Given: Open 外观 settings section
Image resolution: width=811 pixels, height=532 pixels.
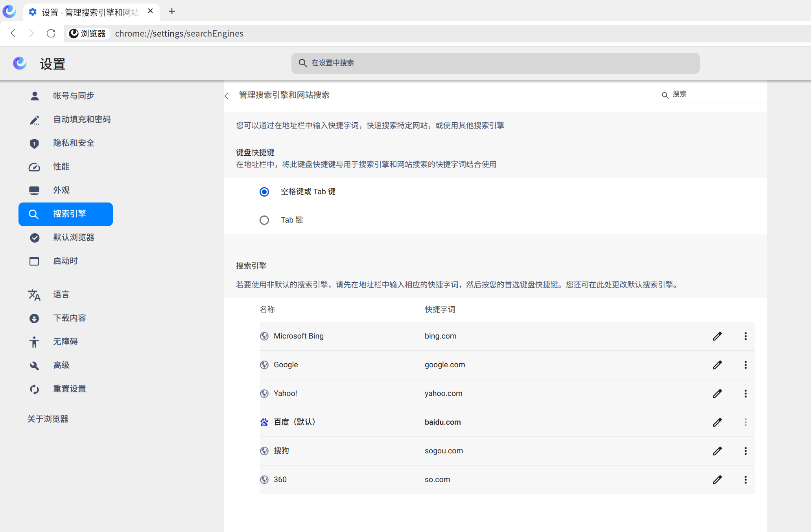Looking at the screenshot, I should (x=66, y=190).
